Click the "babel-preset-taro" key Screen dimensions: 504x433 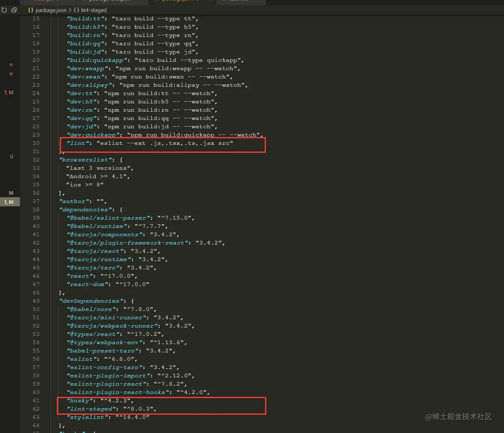[x=103, y=351]
